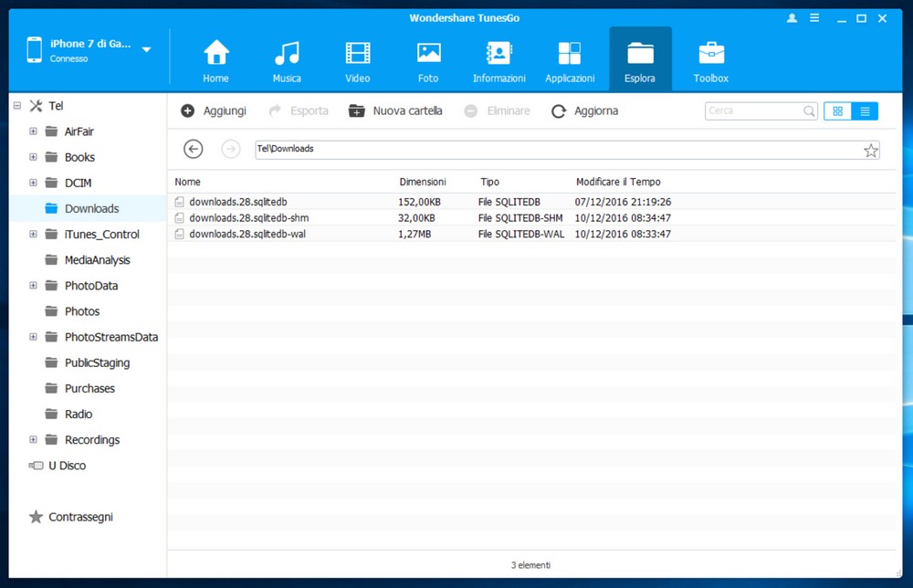Go forward with the right arrow button

[x=231, y=149]
